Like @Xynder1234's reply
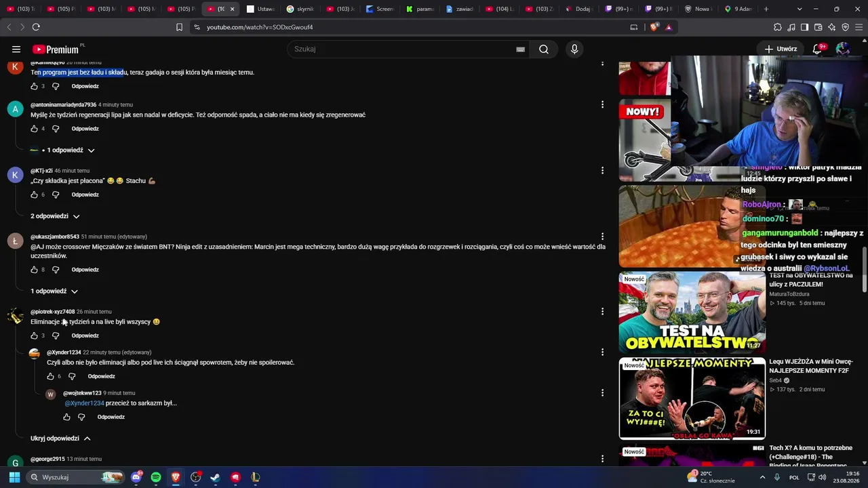 click(50, 376)
